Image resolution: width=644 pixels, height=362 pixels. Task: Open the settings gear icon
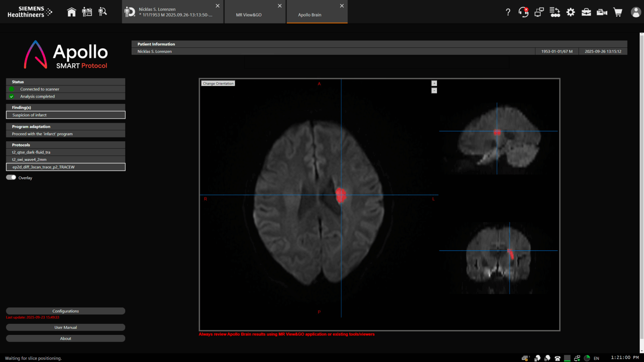[570, 12]
